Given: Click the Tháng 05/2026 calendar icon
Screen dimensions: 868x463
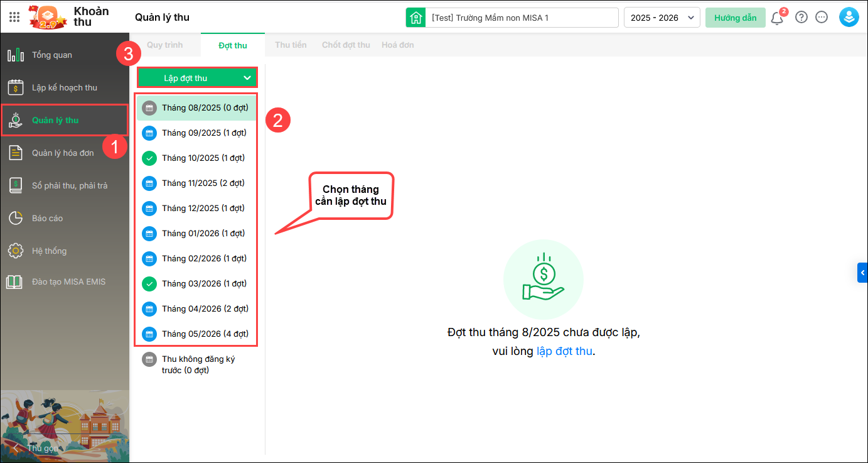Looking at the screenshot, I should pyautogui.click(x=149, y=334).
